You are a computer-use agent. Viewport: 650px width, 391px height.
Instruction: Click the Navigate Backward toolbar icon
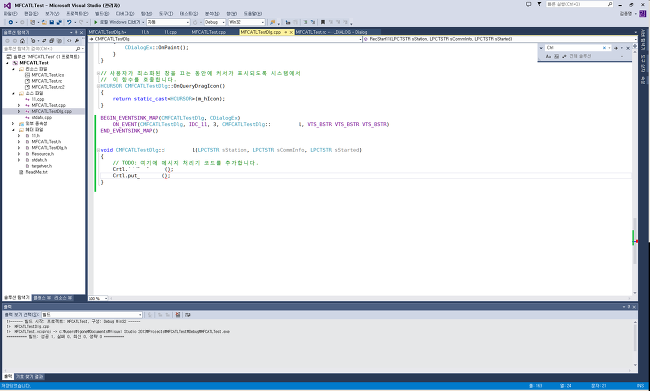pos(10,22)
